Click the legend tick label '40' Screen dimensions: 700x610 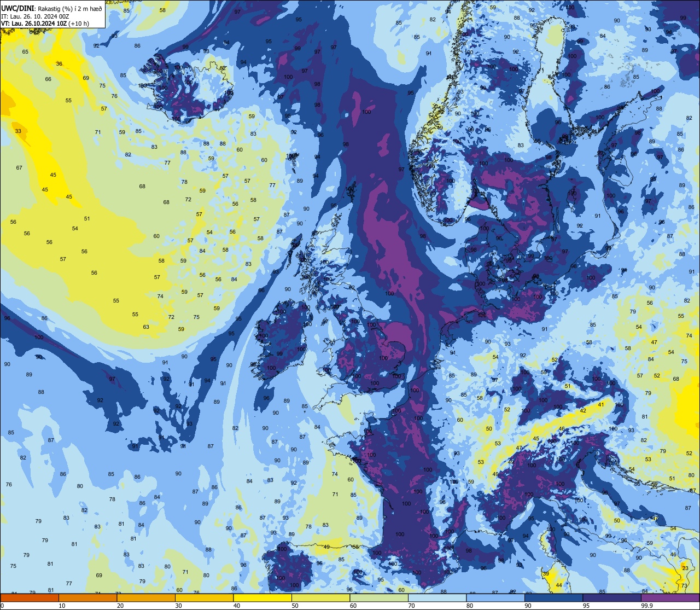[x=237, y=606]
